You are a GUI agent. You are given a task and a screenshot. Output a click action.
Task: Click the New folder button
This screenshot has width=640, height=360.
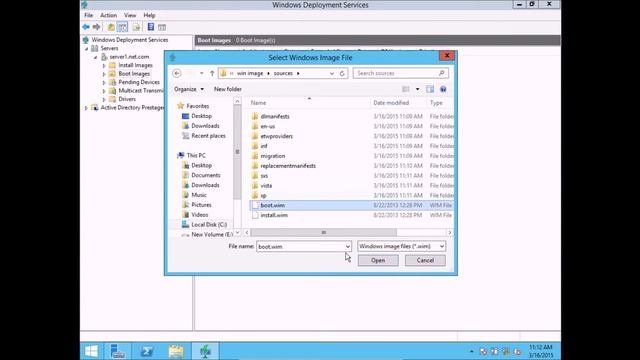pyautogui.click(x=228, y=89)
